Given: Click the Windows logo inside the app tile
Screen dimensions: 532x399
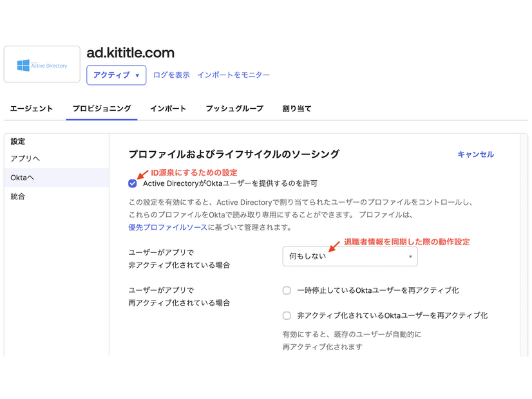Looking at the screenshot, I should pos(24,64).
